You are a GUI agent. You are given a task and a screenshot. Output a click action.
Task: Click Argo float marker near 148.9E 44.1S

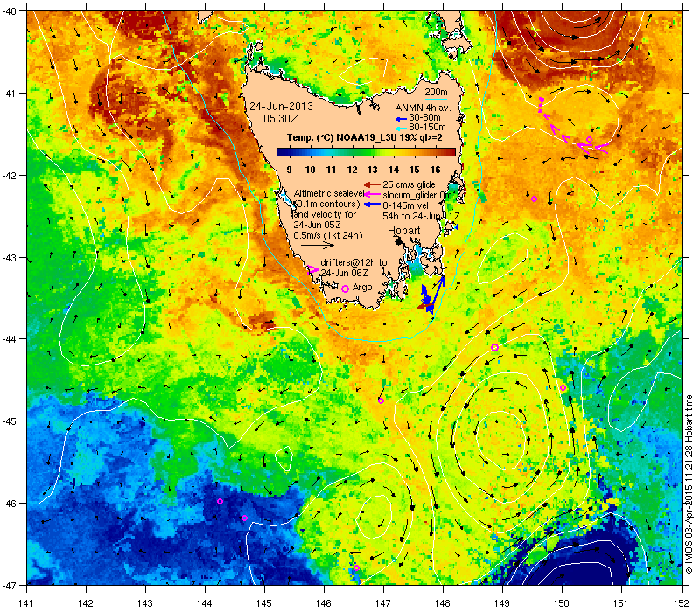494,347
